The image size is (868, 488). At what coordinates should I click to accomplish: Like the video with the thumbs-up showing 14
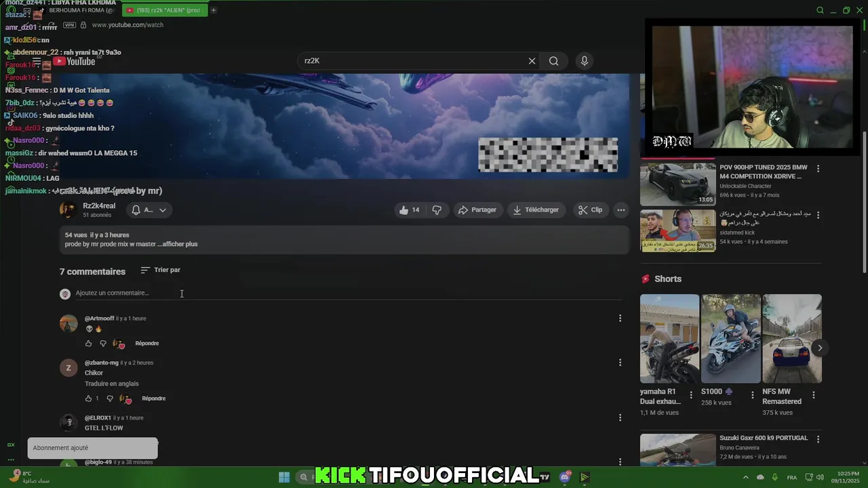point(408,210)
